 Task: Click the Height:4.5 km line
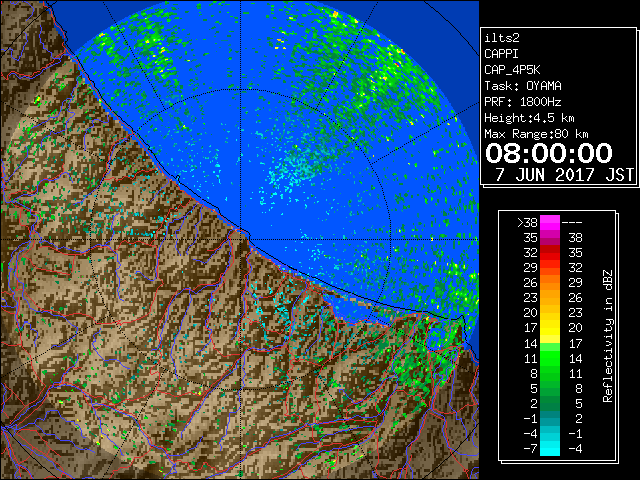pyautogui.click(x=529, y=118)
